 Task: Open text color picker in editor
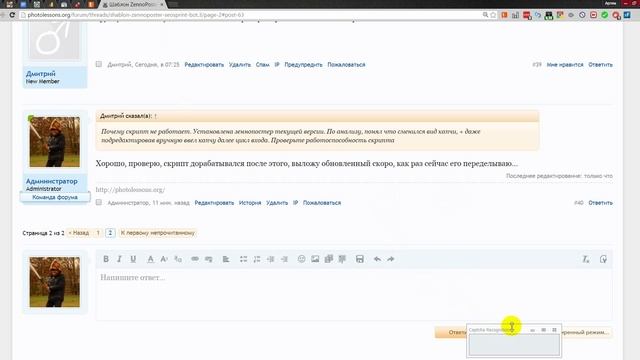151,259
